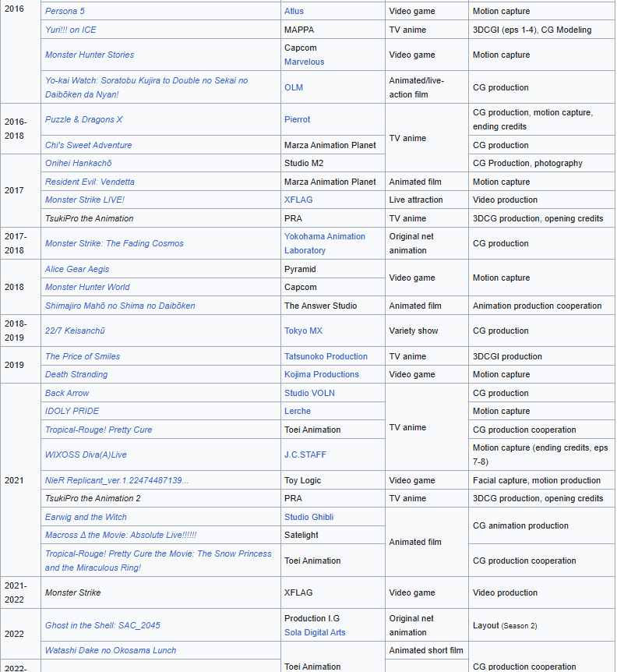The width and height of the screenshot is (617, 672).
Task: Select the 'MAPPA' cell
Action: tap(333, 30)
